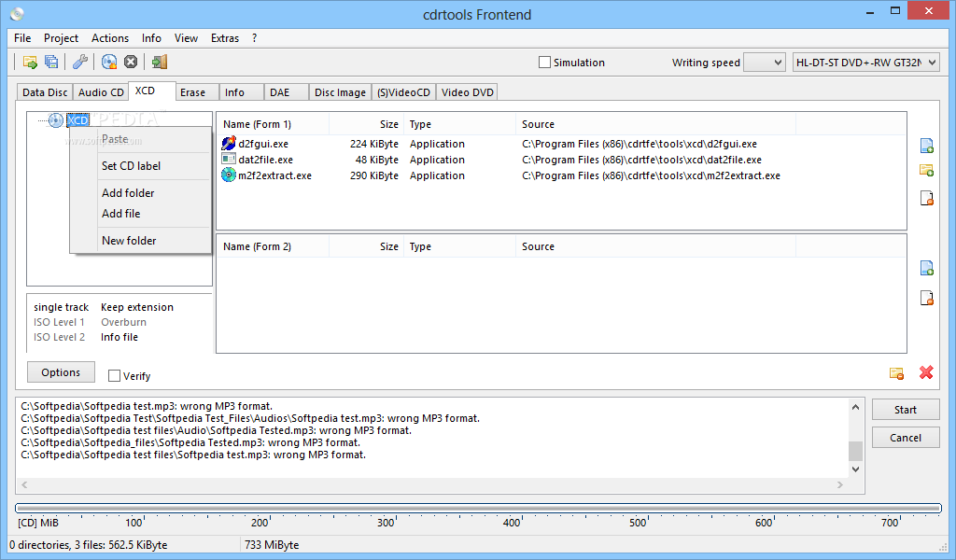Open the File menu

click(22, 37)
